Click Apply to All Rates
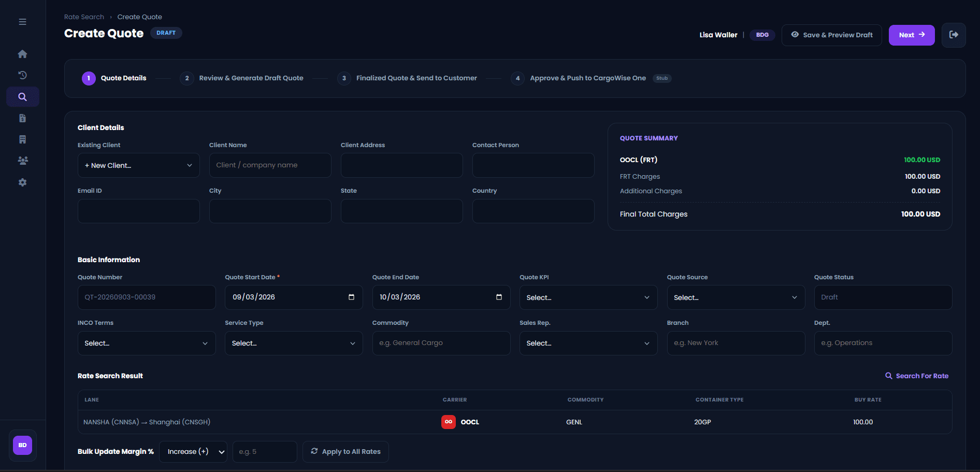980x472 pixels. [345, 451]
